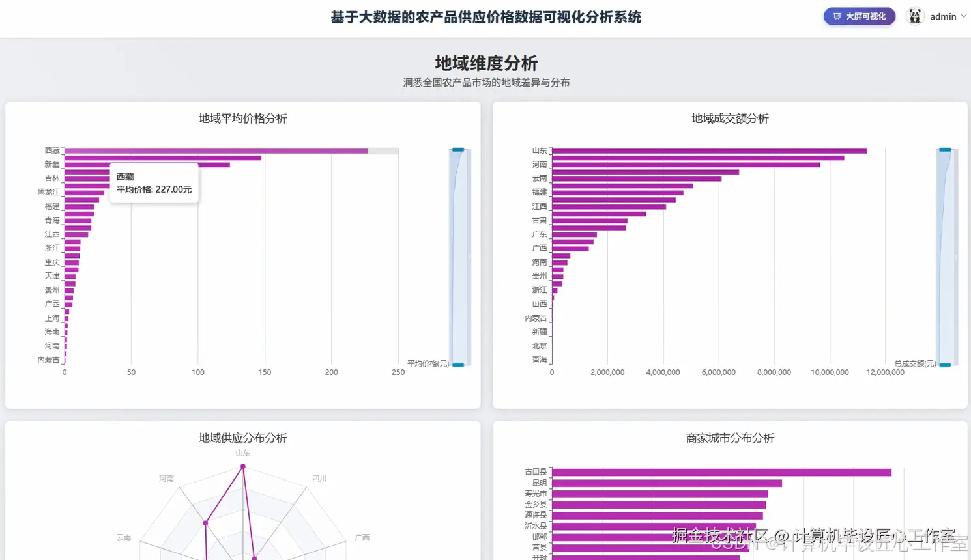
Task: Click the 山西 label in turnover chart
Action: [x=540, y=303]
